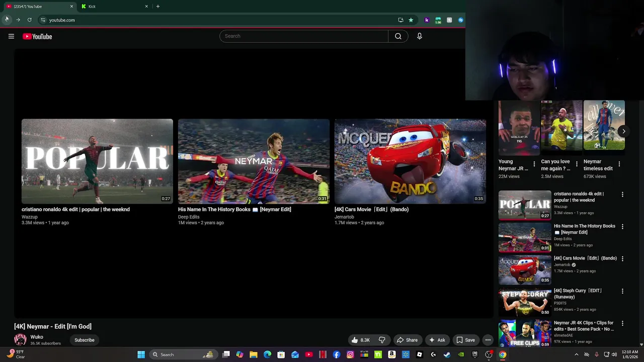Open menu for sidebar His Name In History Books
This screenshot has width=644, height=362.
point(622,227)
